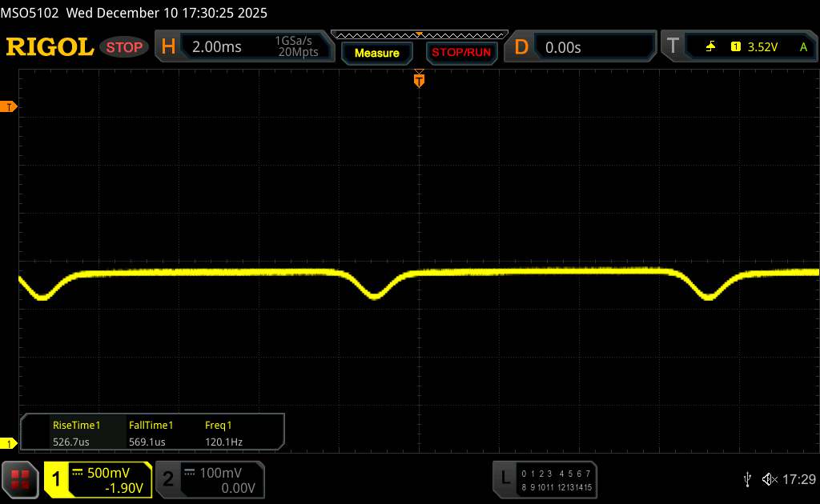Click the USB connection status icon

point(747,478)
